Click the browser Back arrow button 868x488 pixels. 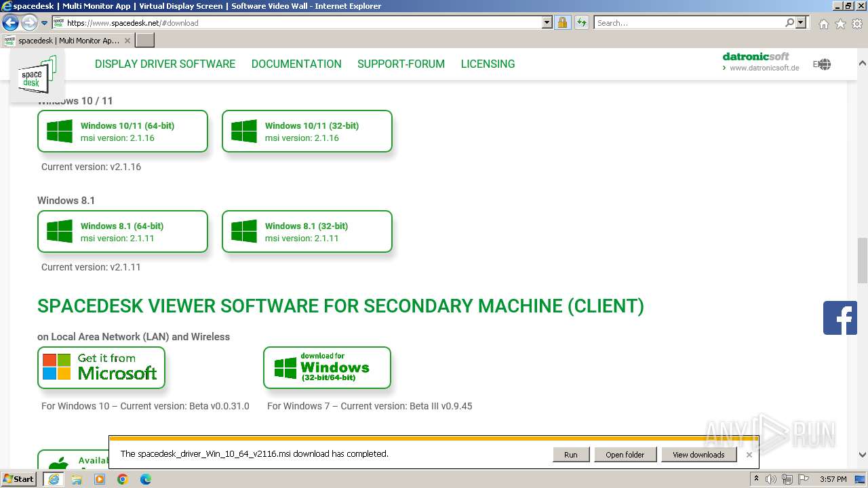10,22
